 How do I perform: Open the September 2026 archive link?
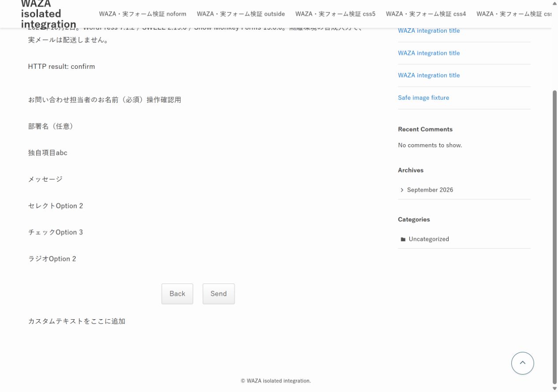pyautogui.click(x=430, y=190)
